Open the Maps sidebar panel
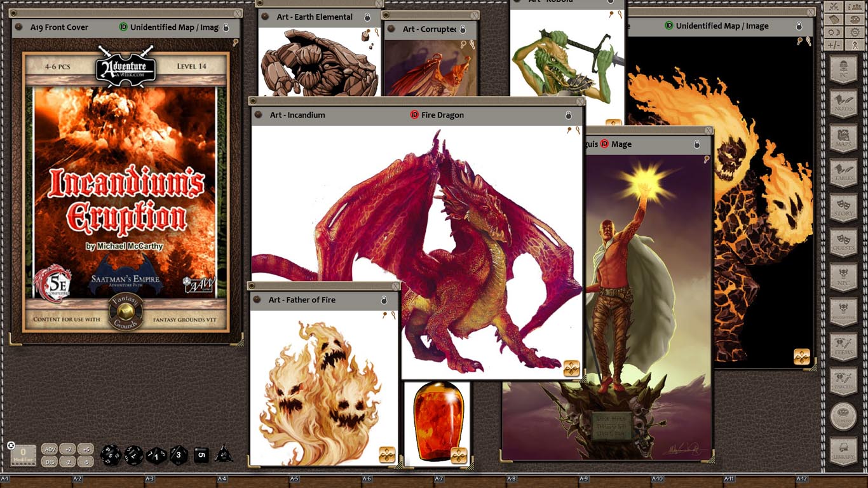Screen dimensions: 868x488 pos(843,138)
